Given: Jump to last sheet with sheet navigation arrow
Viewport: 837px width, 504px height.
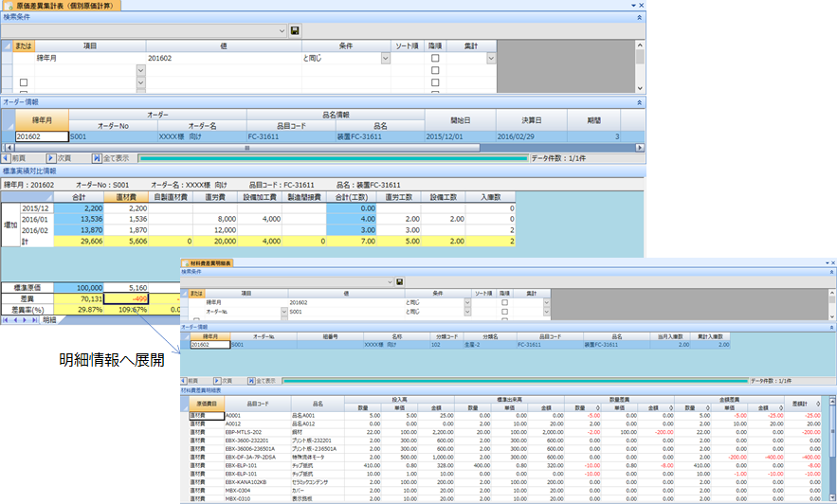Looking at the screenshot, I should click(x=34, y=320).
